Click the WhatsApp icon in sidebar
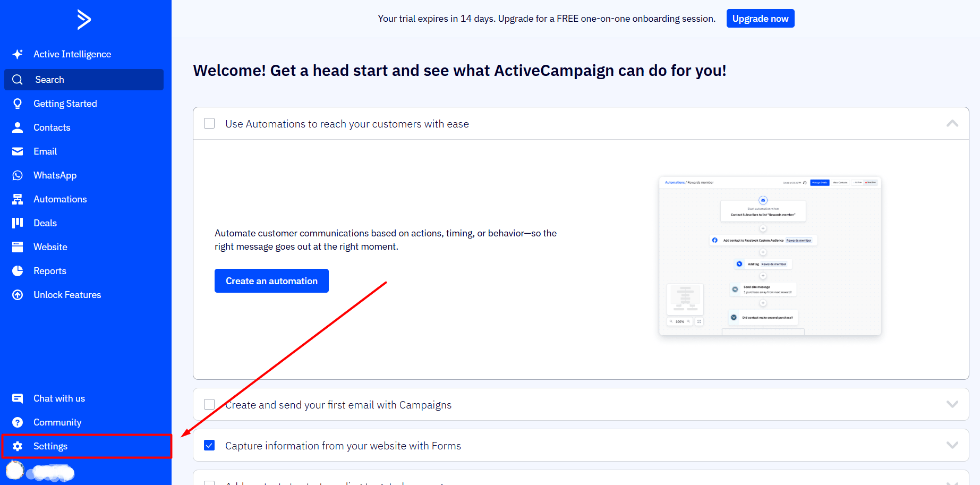Screen dimensions: 980x485 tap(18, 175)
